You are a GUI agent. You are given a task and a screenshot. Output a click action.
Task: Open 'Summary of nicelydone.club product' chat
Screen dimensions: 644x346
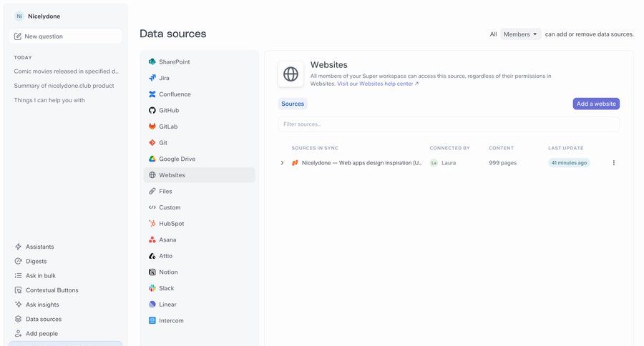tap(64, 86)
